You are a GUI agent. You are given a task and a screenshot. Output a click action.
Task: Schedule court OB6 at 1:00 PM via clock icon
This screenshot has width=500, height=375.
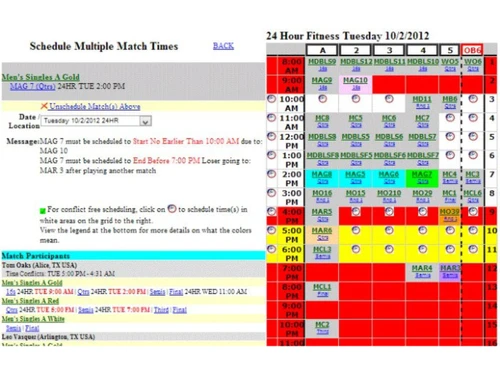pyautogui.click(x=473, y=155)
